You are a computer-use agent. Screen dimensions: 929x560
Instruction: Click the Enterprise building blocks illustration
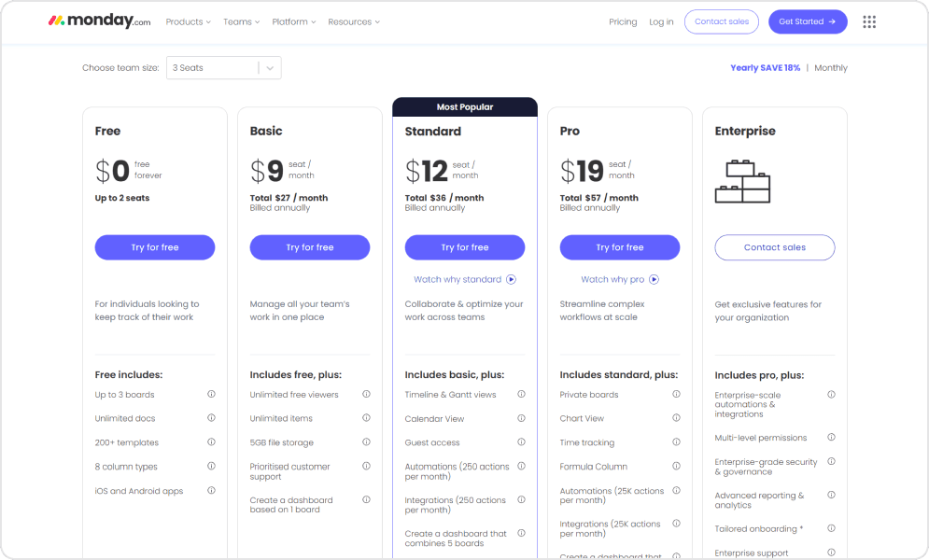click(x=742, y=181)
